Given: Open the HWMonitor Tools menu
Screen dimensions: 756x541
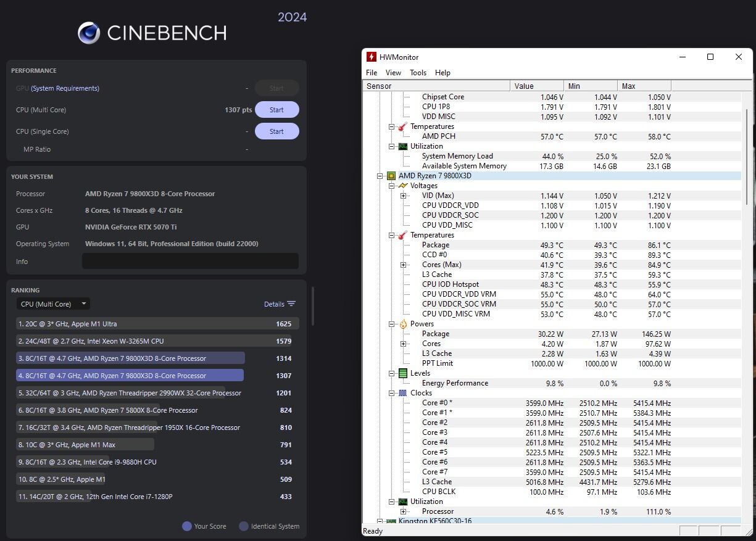Looking at the screenshot, I should pyautogui.click(x=418, y=73).
